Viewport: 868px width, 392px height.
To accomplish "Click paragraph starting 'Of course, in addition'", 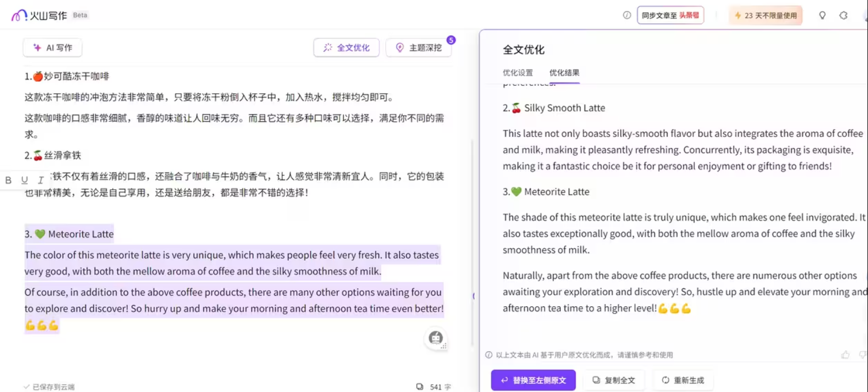I will (x=234, y=309).
